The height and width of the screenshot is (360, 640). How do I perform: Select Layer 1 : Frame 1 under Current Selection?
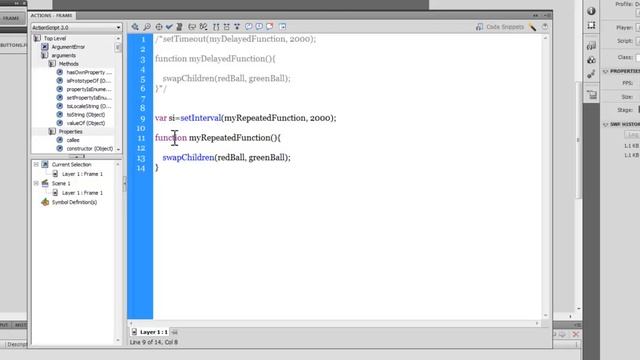(82, 174)
